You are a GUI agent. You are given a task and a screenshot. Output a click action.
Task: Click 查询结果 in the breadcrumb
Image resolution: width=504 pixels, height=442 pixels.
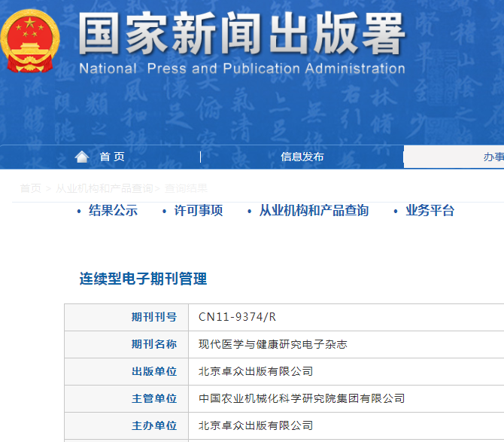(x=186, y=188)
